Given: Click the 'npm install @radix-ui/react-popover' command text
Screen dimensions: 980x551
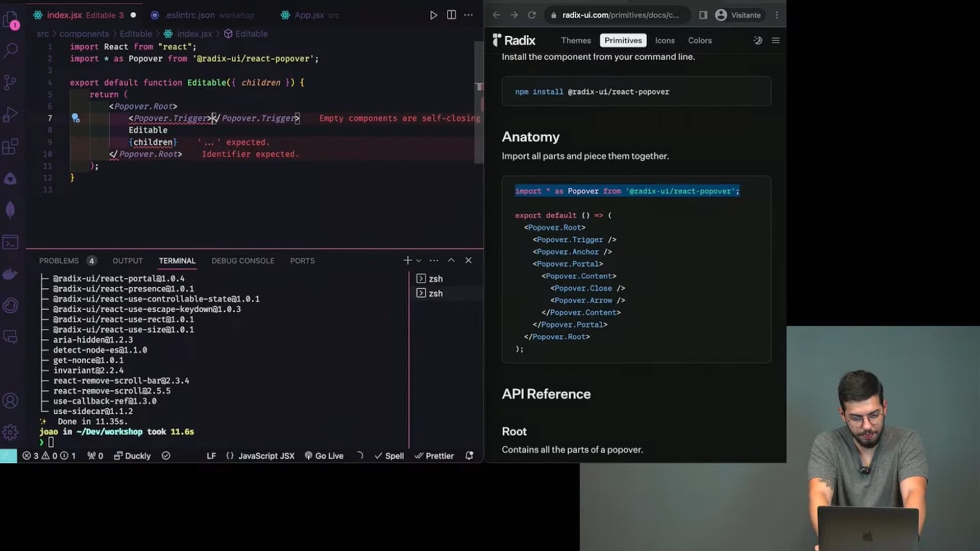Looking at the screenshot, I should [x=592, y=92].
